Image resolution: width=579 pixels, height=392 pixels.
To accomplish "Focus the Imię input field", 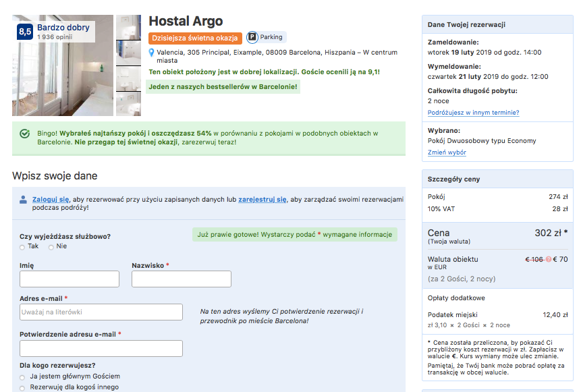I will [x=70, y=279].
